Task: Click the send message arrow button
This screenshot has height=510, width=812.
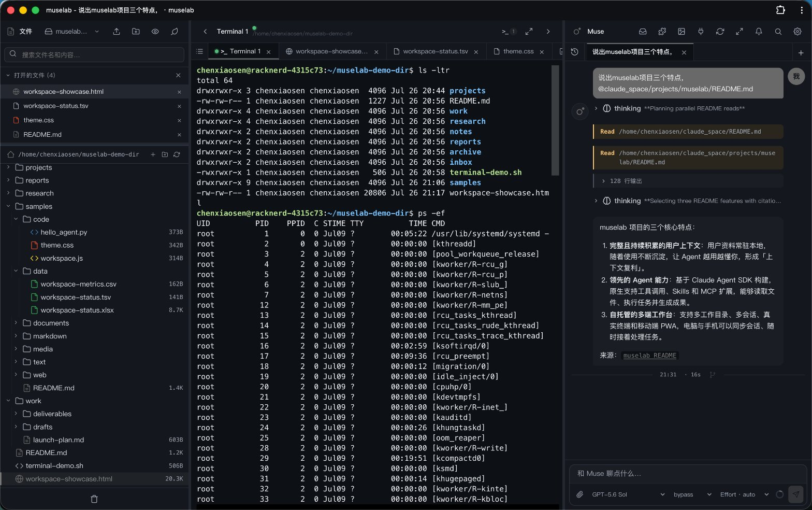Action: click(x=796, y=494)
